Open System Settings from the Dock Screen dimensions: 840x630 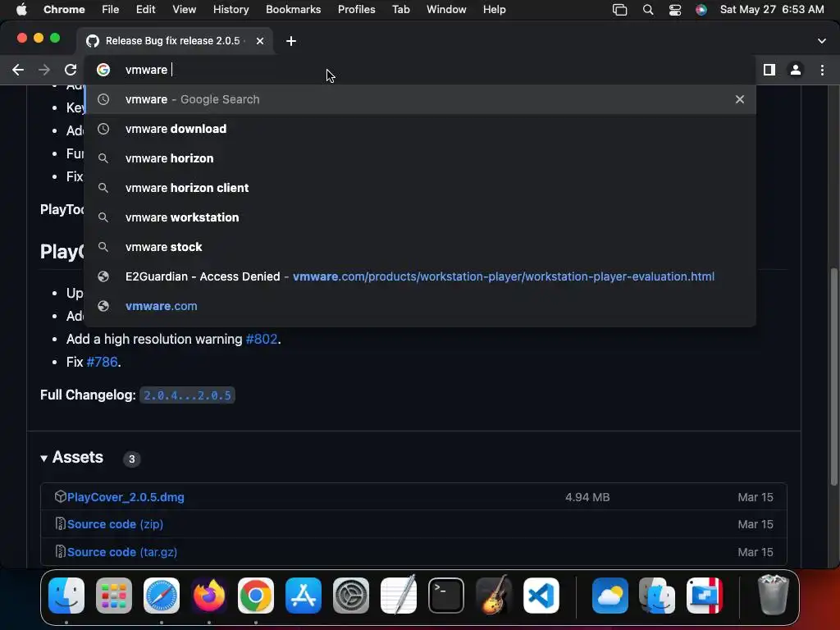coord(351,596)
